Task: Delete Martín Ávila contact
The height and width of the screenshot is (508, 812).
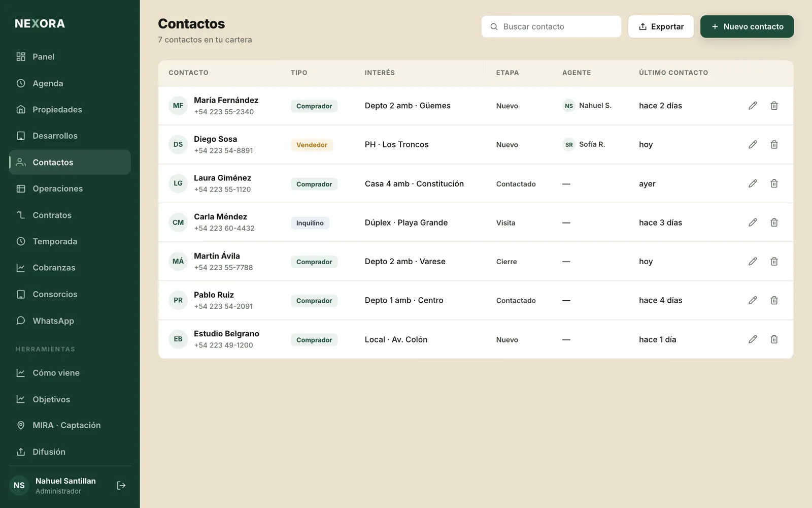Action: [x=774, y=262]
